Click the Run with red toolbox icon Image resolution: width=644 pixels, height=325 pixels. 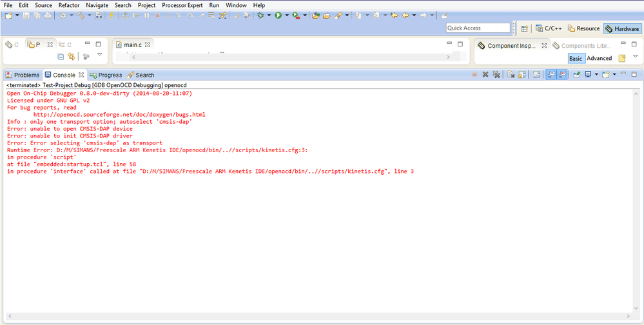(x=296, y=15)
